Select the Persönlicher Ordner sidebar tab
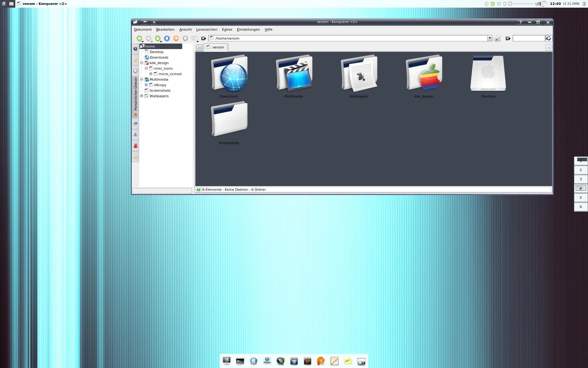Screen dimensions: 588x368 135,97
